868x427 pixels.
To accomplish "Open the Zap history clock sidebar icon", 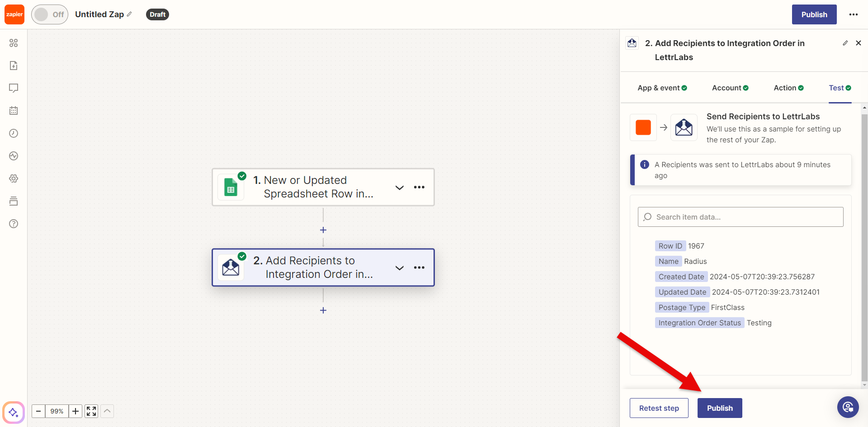I will (14, 133).
